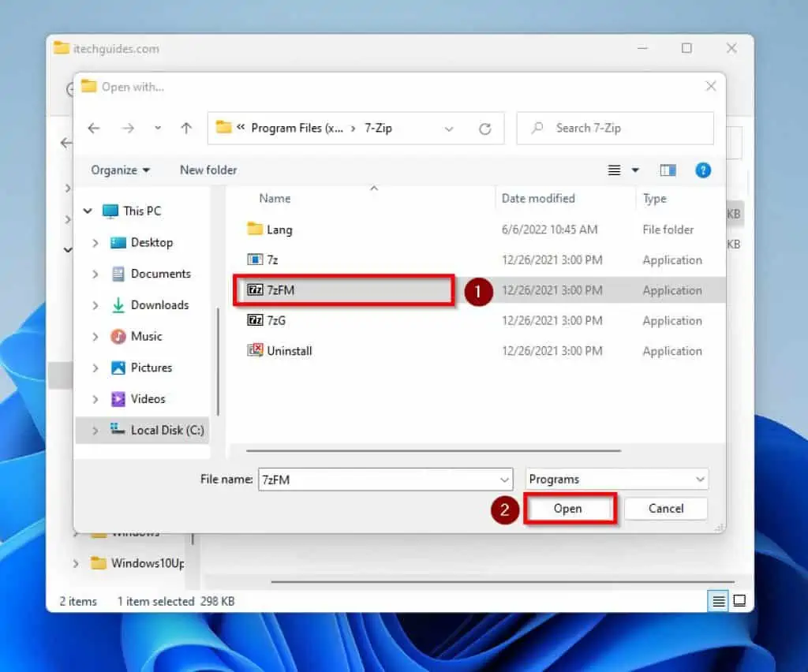
Task: Click the Open with dialog title icon
Action: coord(88,85)
